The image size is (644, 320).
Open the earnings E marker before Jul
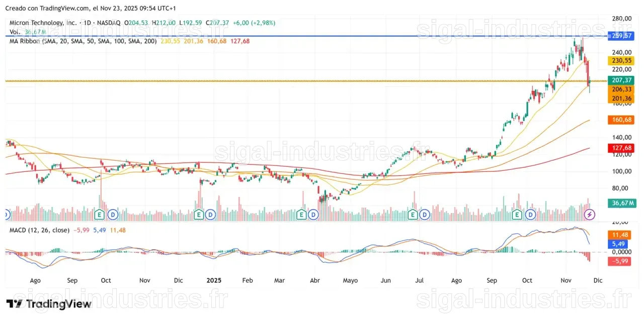tap(413, 215)
